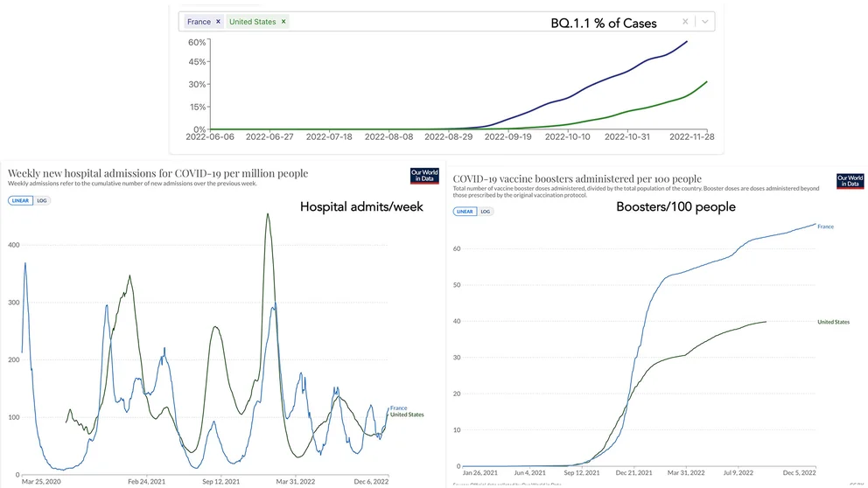Click the France tag label

pyautogui.click(x=199, y=22)
